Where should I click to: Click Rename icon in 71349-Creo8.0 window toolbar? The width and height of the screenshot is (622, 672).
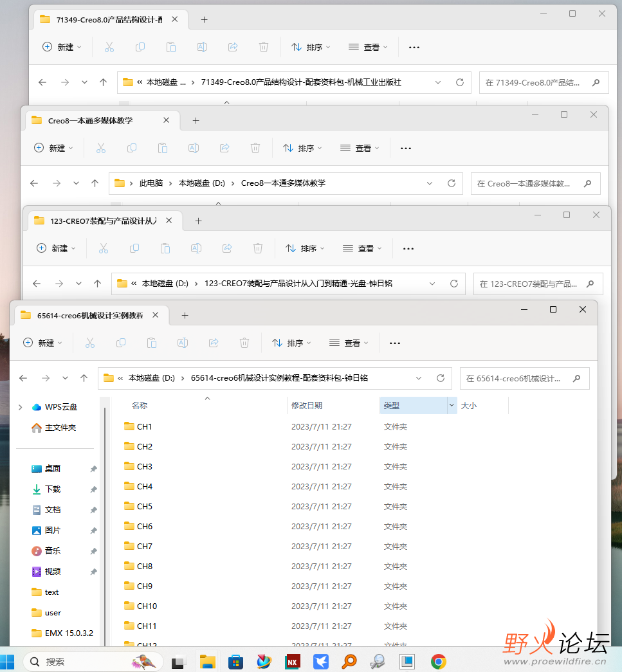[x=202, y=47]
